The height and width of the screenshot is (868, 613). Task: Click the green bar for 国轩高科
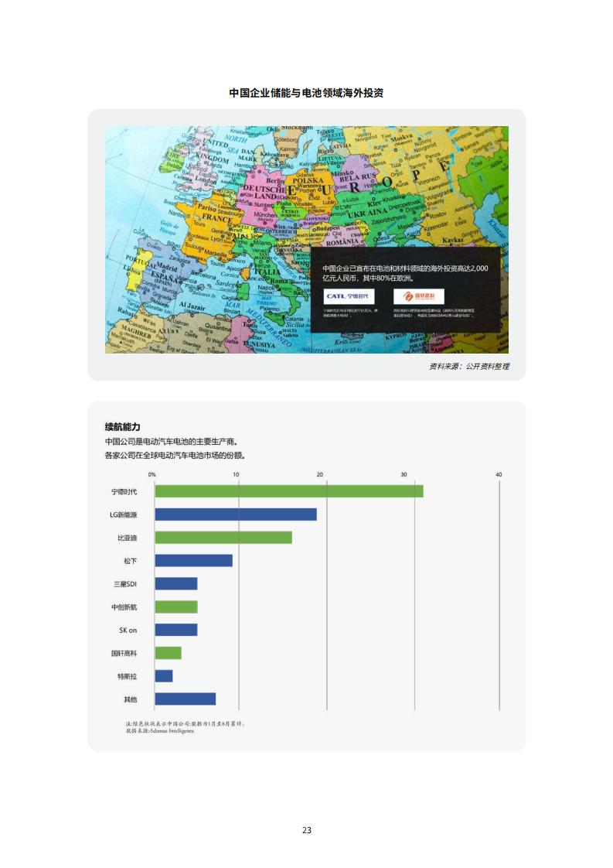pos(169,653)
